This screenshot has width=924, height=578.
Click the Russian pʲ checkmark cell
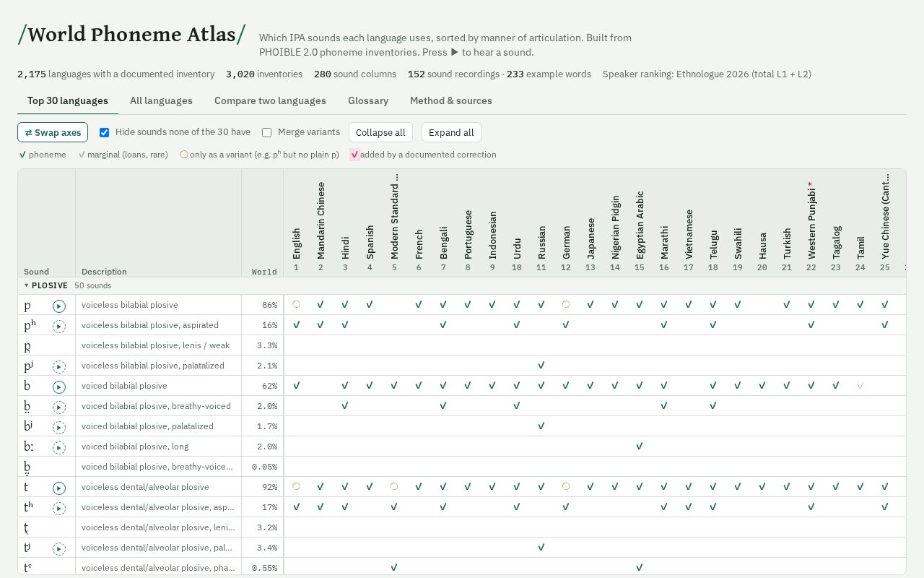(541, 366)
